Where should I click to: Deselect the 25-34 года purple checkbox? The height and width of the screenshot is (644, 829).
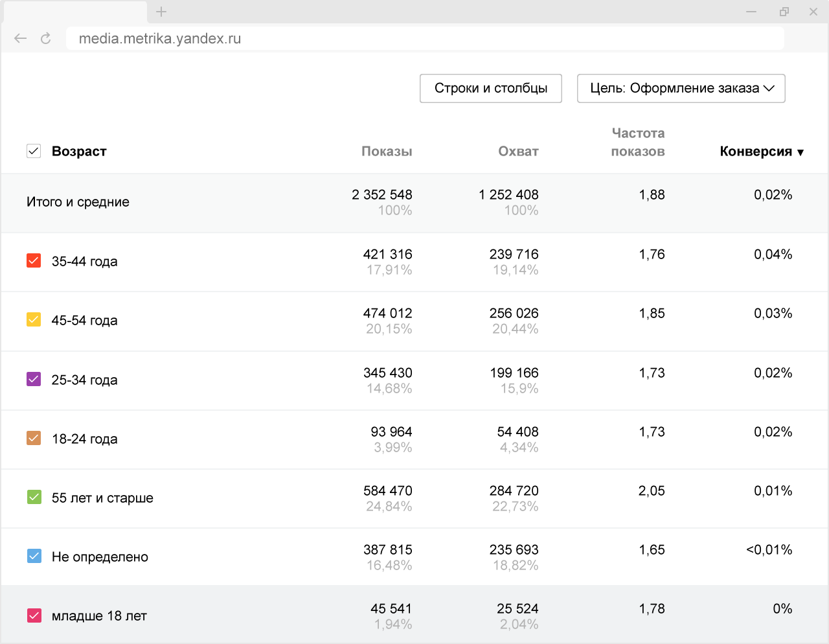(x=34, y=379)
